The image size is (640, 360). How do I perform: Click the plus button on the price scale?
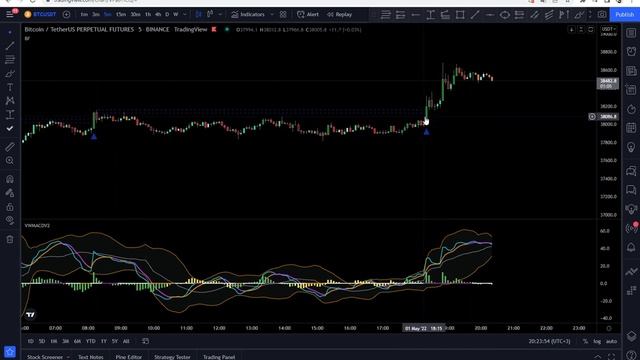592,117
